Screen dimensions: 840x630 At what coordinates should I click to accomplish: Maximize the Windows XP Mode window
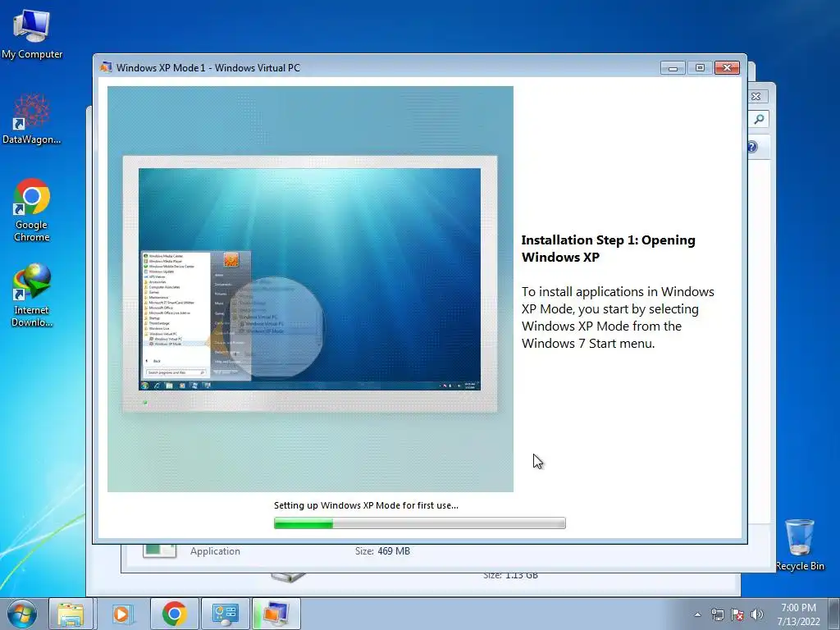tap(700, 68)
